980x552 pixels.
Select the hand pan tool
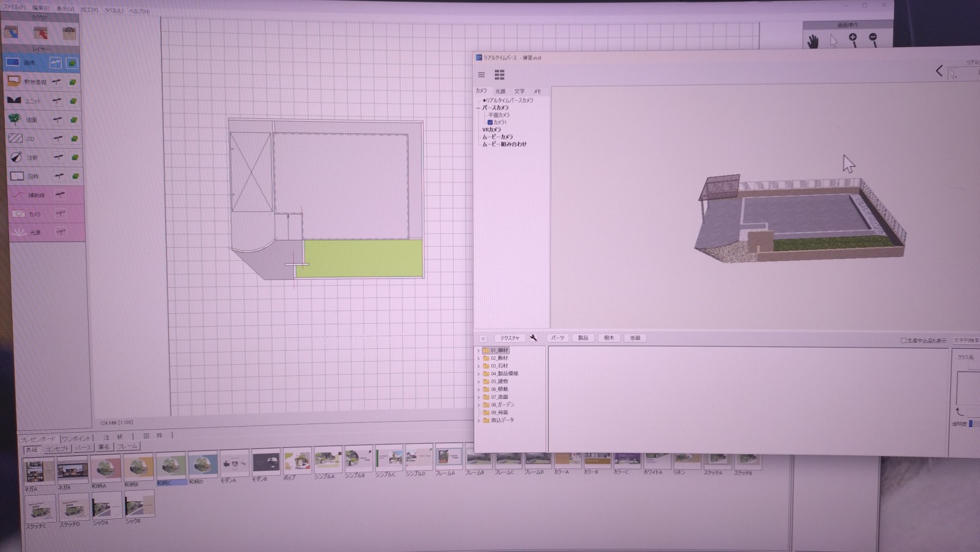point(813,41)
